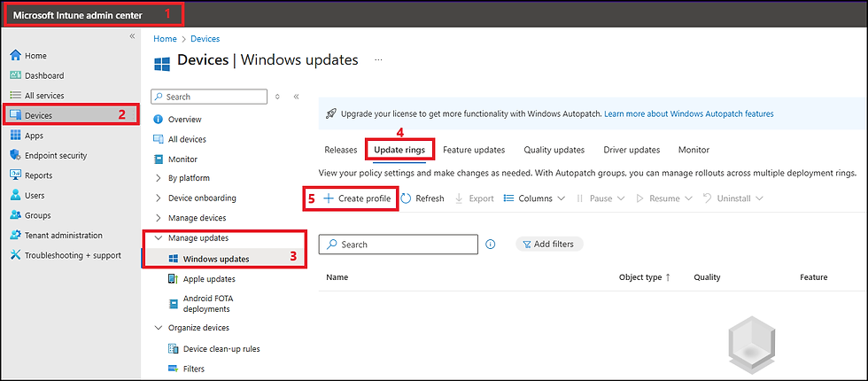
Task: Click the info icon next to Search
Action: pyautogui.click(x=490, y=245)
